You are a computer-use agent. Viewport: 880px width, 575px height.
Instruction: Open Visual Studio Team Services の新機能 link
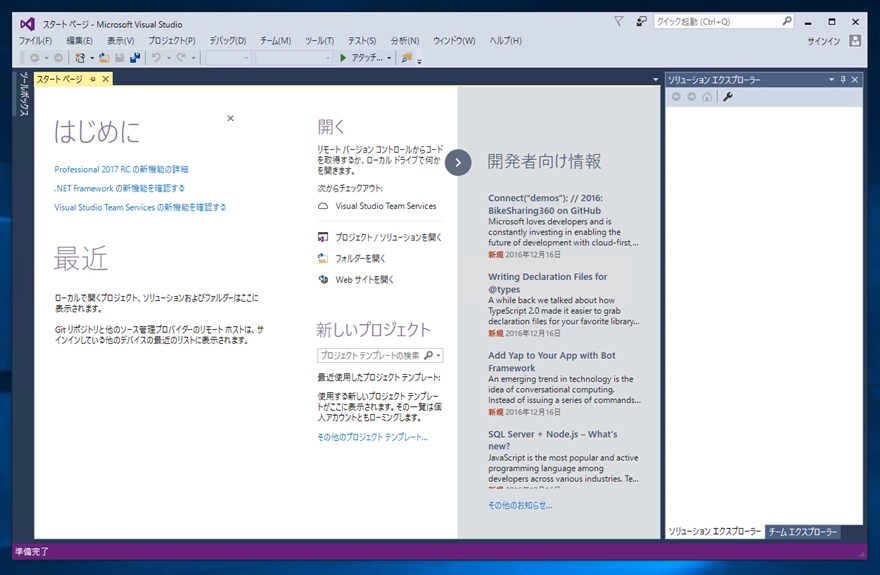pos(140,207)
